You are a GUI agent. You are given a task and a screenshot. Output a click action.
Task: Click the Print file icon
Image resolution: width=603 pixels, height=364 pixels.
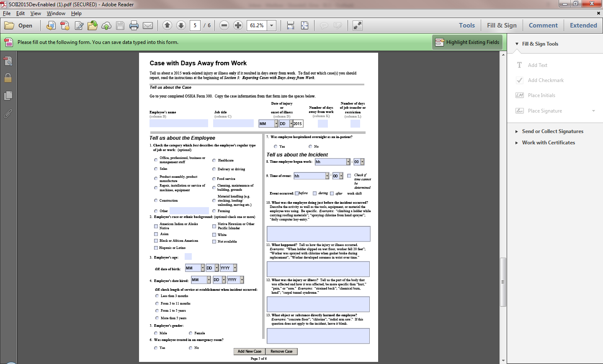(134, 26)
